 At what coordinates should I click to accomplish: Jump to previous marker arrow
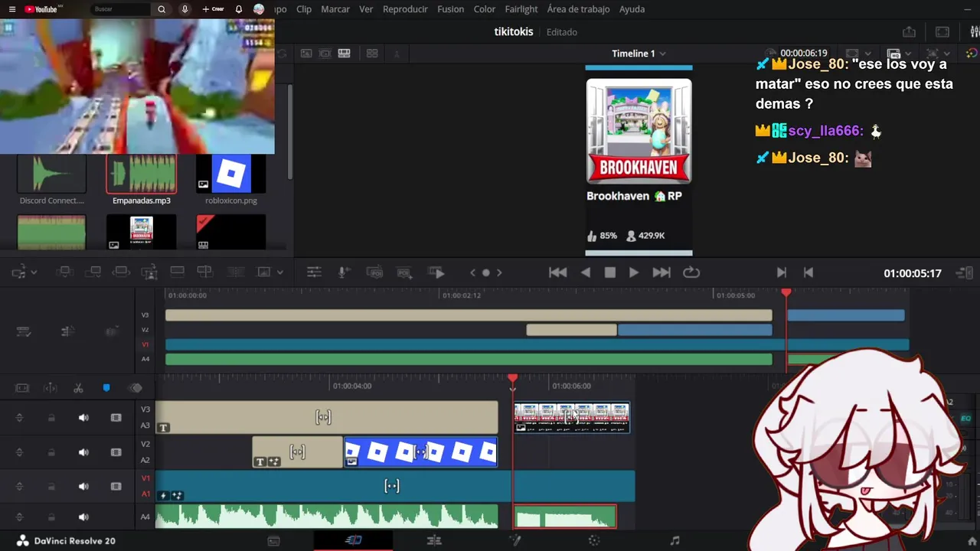pos(472,272)
